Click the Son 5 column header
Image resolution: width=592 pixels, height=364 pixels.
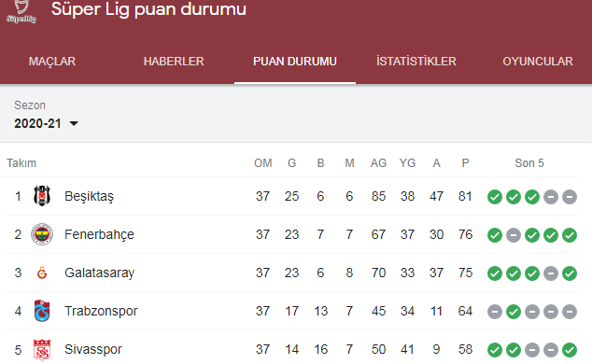pyautogui.click(x=529, y=163)
